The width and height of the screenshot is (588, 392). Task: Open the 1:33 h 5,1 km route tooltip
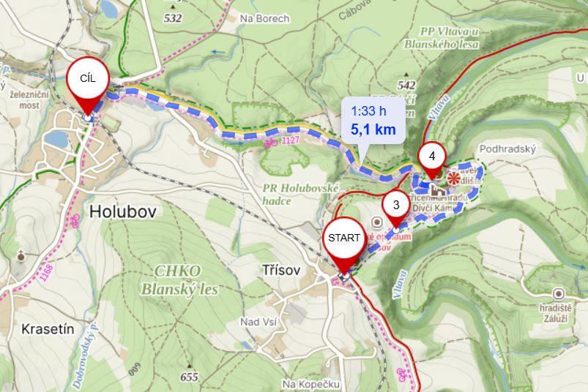tap(373, 121)
